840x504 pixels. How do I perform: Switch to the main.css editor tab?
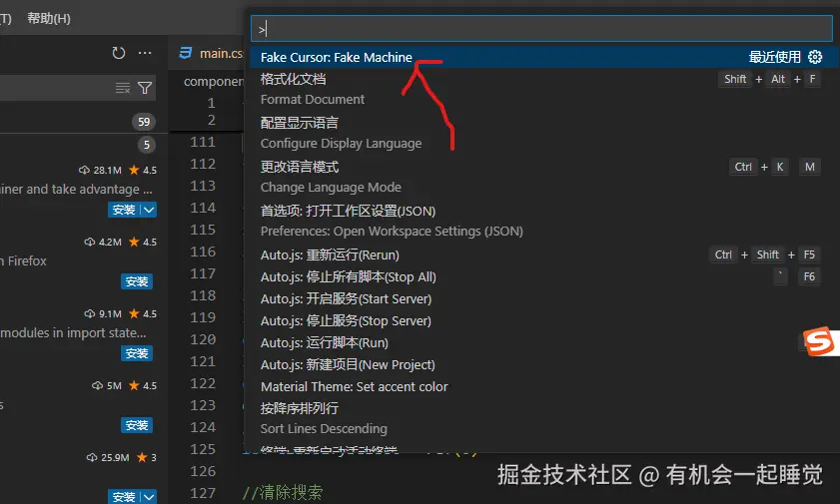pyautogui.click(x=212, y=53)
